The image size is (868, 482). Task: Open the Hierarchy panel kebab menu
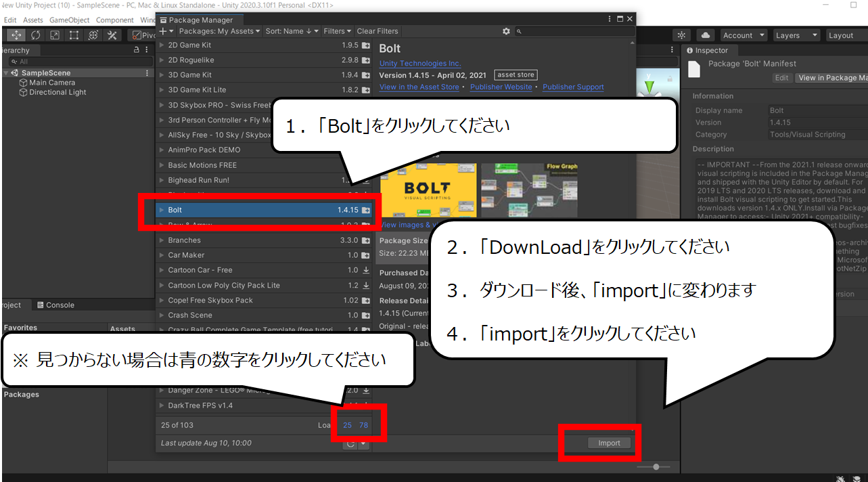147,50
